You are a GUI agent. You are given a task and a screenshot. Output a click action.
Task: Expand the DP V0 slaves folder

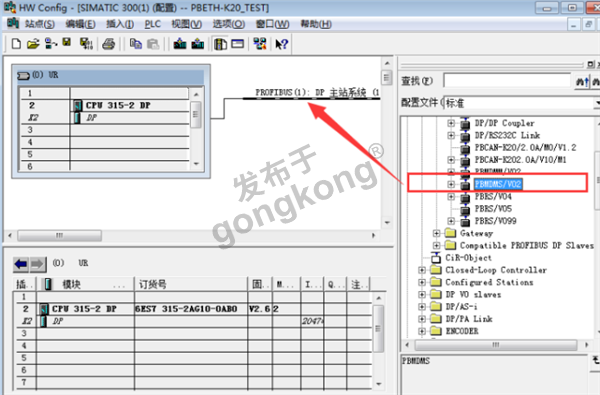click(422, 294)
